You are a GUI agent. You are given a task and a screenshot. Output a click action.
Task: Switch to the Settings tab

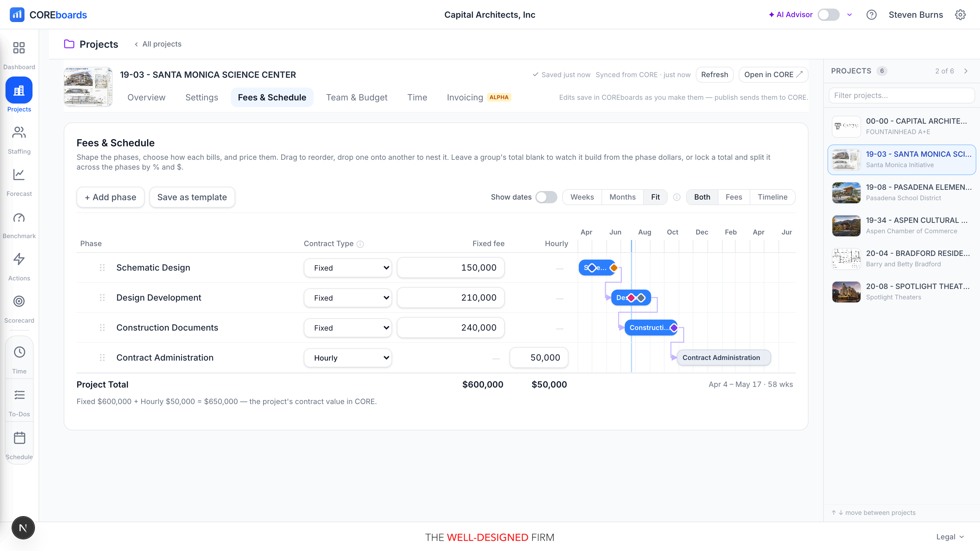pyautogui.click(x=202, y=97)
